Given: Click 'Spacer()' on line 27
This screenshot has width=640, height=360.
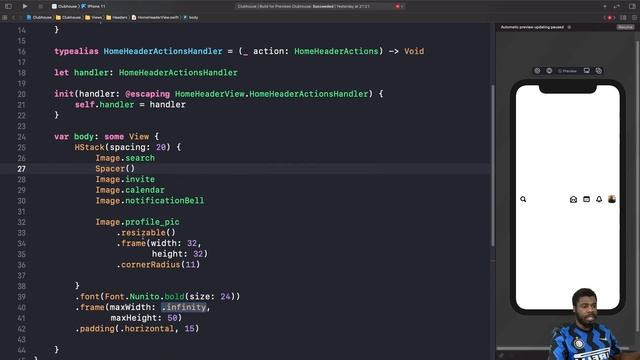Looking at the screenshot, I should pos(115,169).
